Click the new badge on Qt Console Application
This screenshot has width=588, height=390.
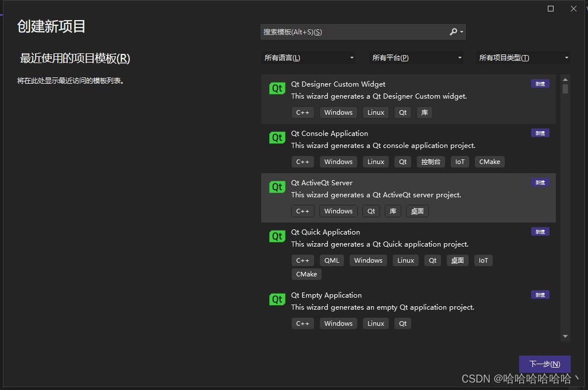540,133
